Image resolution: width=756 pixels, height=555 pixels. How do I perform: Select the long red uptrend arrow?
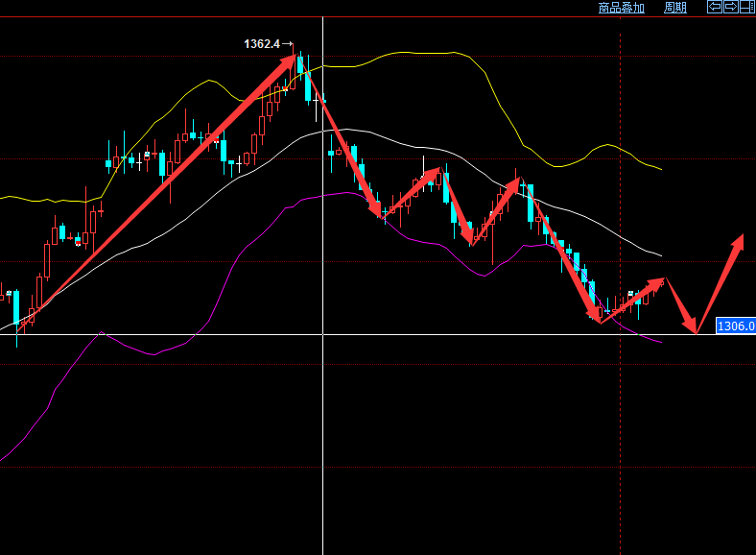[154, 192]
